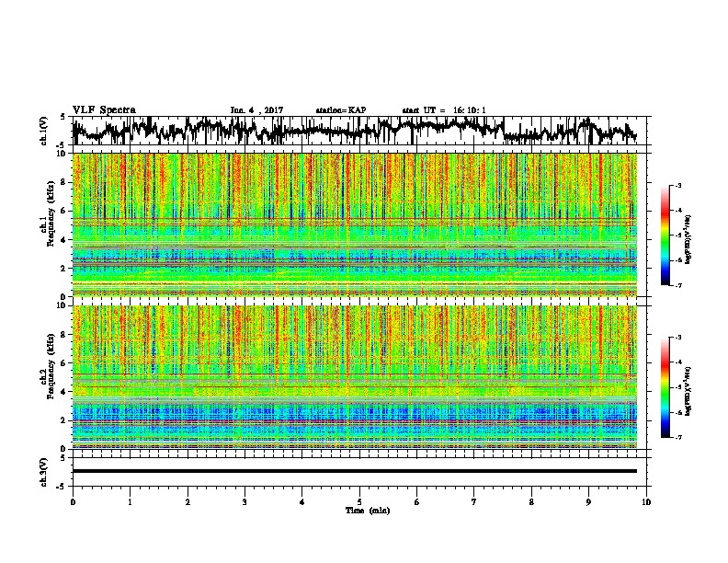Click time axis tick label "10"
Image resolution: width=728 pixels, height=563 pixels.
pyautogui.click(x=646, y=502)
